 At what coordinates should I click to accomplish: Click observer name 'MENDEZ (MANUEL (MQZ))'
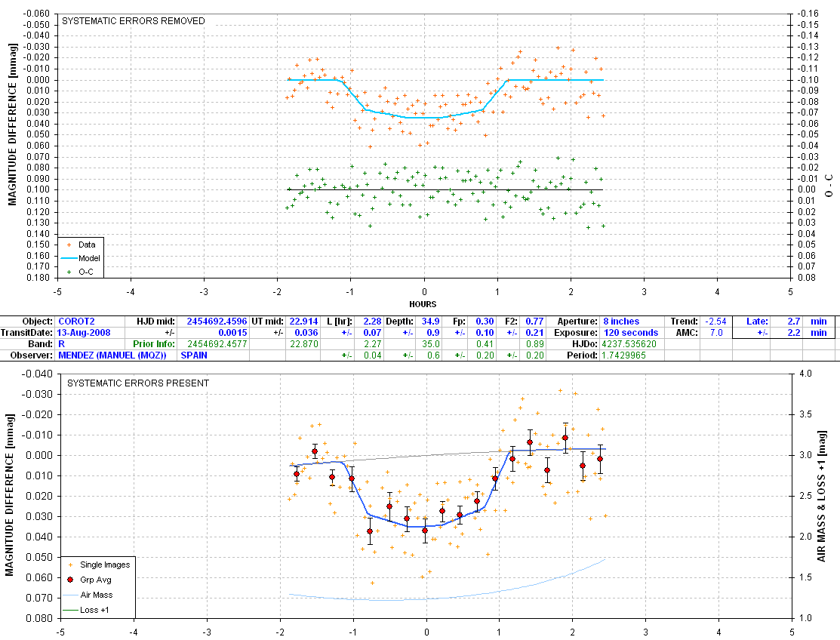pyautogui.click(x=112, y=355)
